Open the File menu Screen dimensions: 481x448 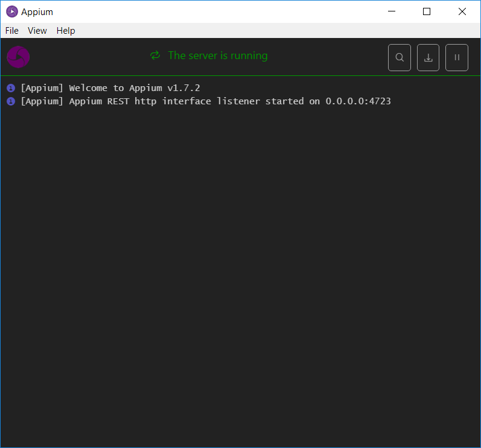pos(12,31)
